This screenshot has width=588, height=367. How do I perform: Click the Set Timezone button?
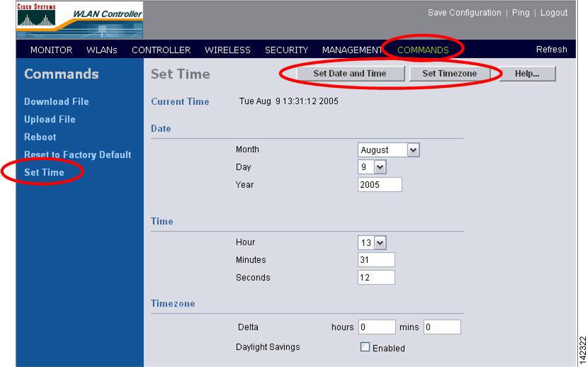(450, 74)
